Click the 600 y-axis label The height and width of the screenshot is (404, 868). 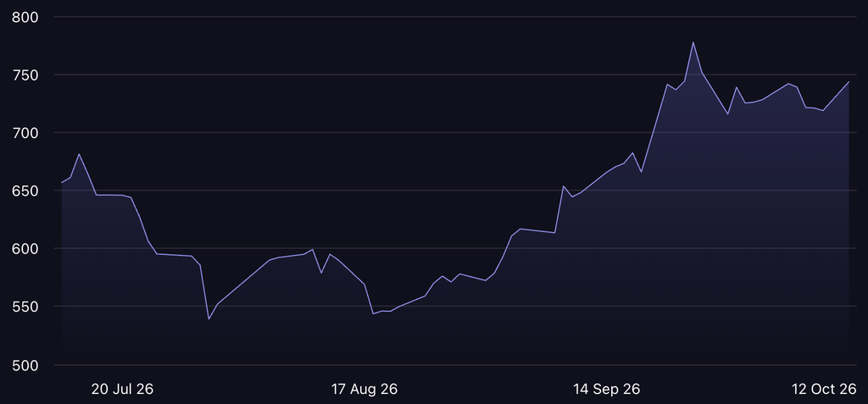[25, 248]
